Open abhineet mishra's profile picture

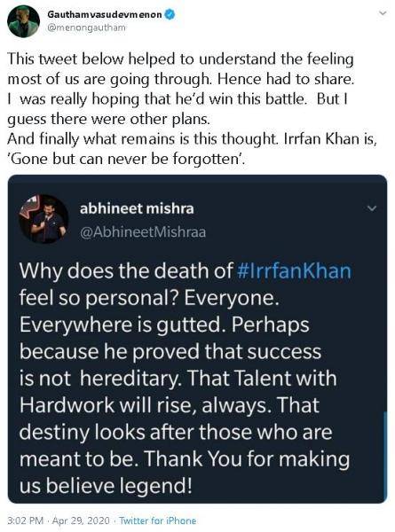point(43,219)
